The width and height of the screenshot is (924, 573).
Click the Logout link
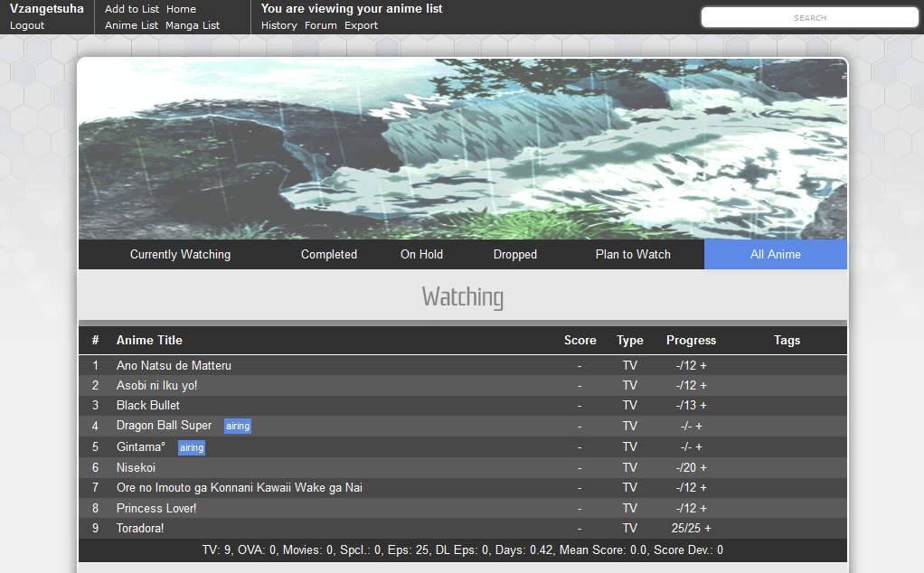click(27, 25)
